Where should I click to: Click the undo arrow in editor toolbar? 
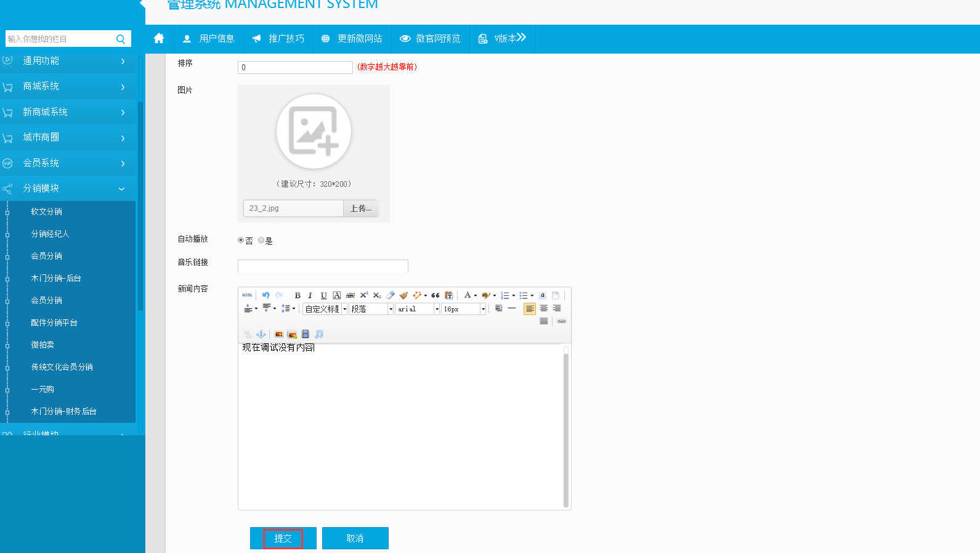pos(265,295)
